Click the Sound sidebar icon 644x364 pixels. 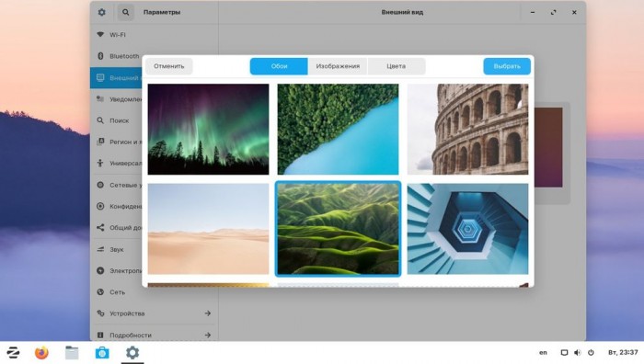(100, 249)
